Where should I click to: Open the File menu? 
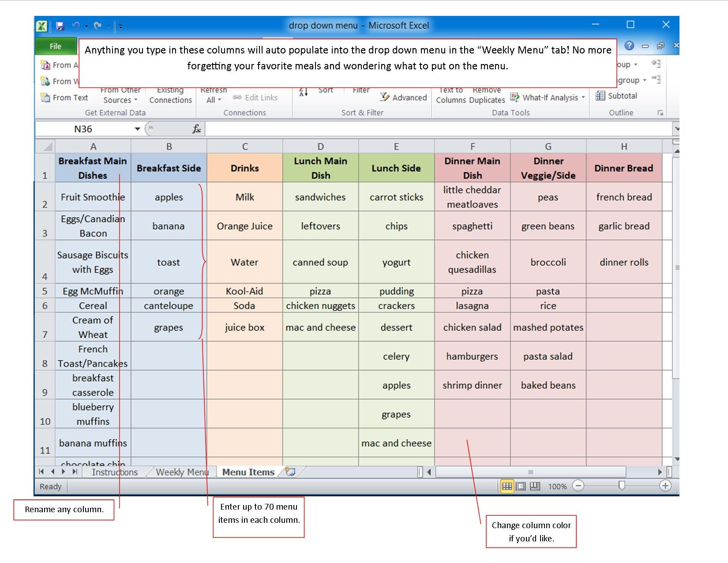pos(55,45)
